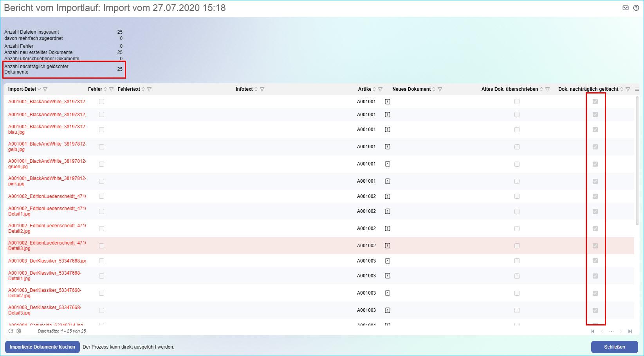This screenshot has height=356, width=644.
Task: Sort by Dok. nachträglich gelöscht arrows
Action: (622, 89)
